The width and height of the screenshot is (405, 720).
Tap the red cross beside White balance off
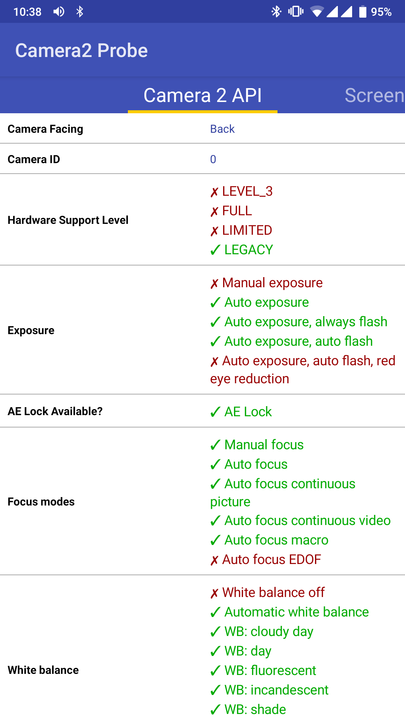[214, 593]
